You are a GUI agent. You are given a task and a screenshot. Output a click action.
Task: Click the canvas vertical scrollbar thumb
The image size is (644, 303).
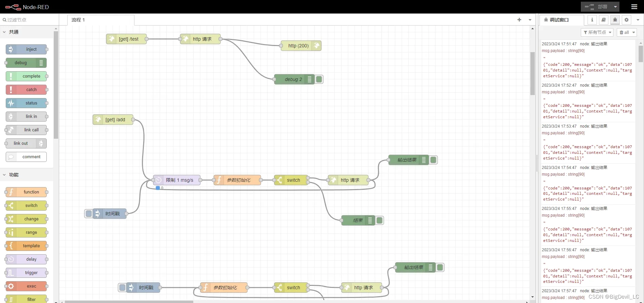point(532,74)
